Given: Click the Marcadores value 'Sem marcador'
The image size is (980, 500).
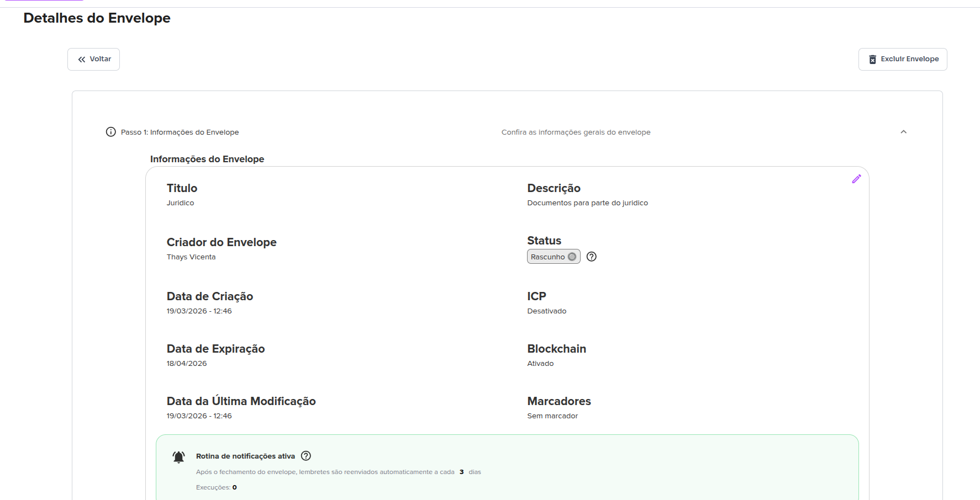Looking at the screenshot, I should [552, 416].
